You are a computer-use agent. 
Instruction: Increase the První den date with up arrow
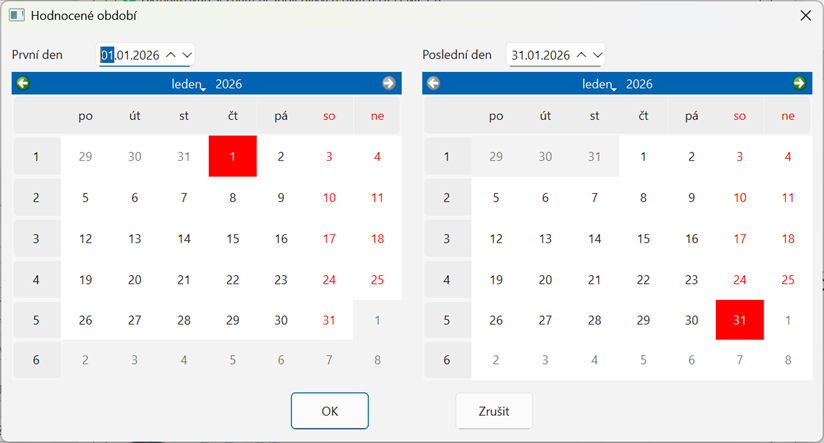(x=170, y=54)
